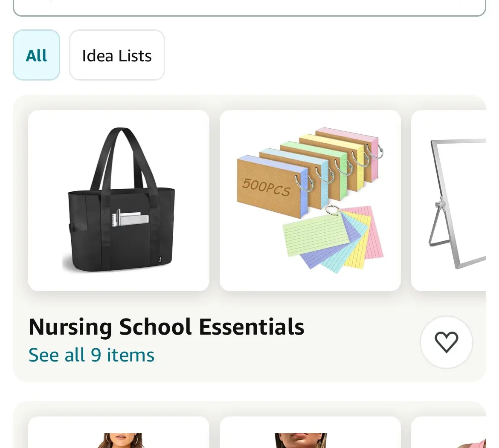Click the metal ring on loose fanned cards
Screen dimensions: 499x448
coord(332,210)
